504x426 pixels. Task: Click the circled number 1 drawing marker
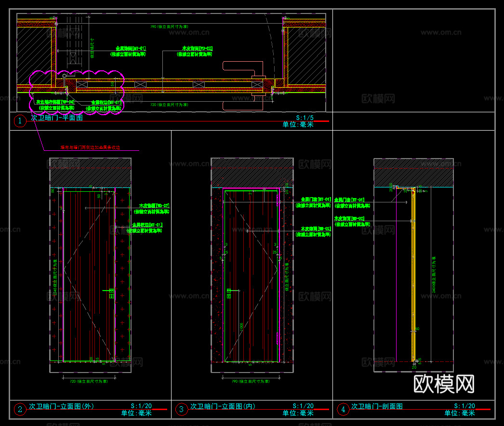click(x=20, y=121)
